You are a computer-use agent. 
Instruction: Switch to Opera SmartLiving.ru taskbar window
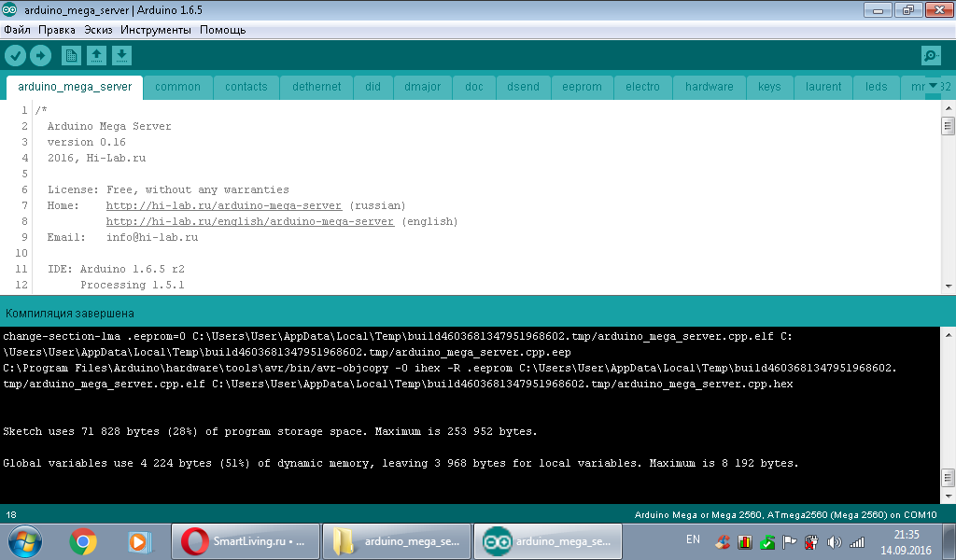246,541
